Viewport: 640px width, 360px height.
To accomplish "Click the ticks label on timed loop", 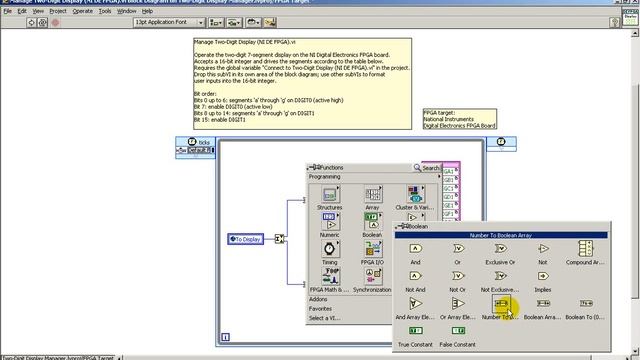I will click(204, 142).
